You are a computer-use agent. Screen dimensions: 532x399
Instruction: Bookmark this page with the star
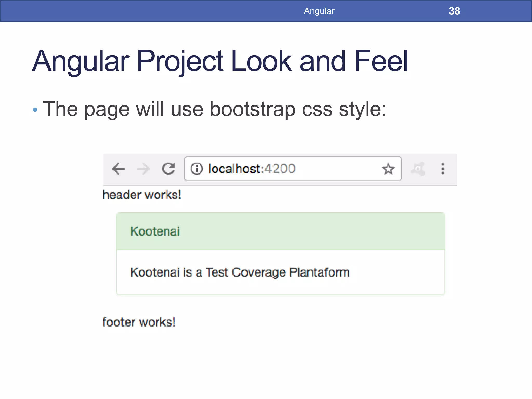pyautogui.click(x=388, y=169)
